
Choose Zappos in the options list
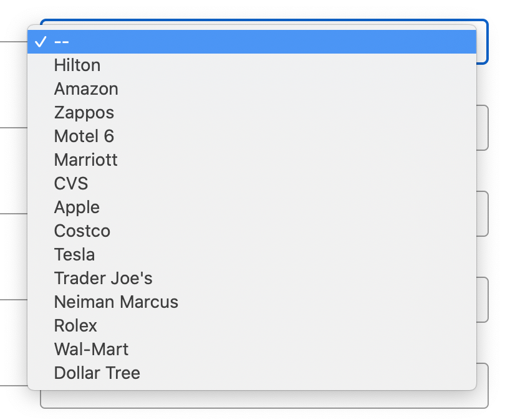click(x=84, y=112)
